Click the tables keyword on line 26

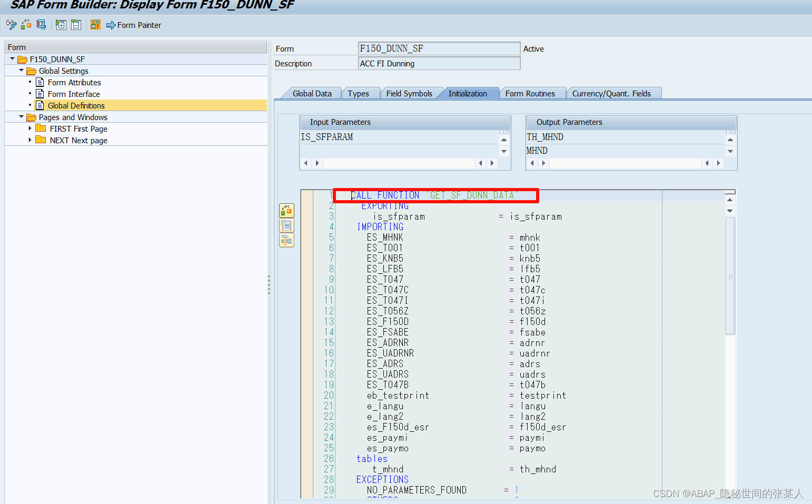(372, 459)
